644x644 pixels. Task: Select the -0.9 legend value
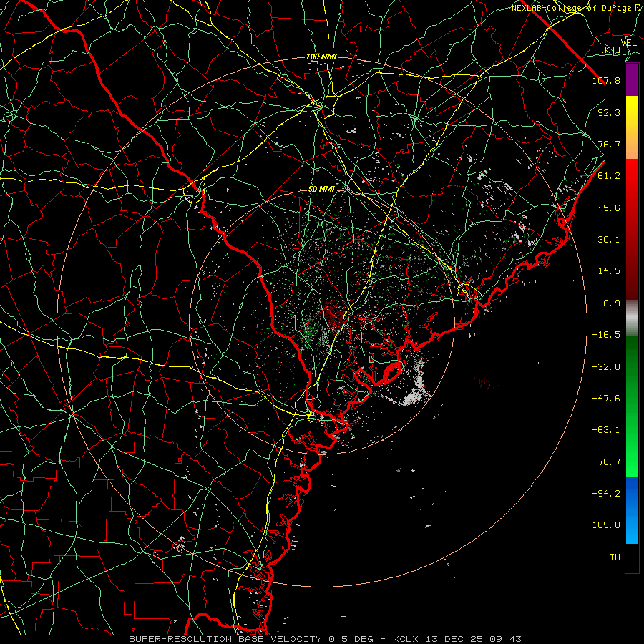[609, 303]
